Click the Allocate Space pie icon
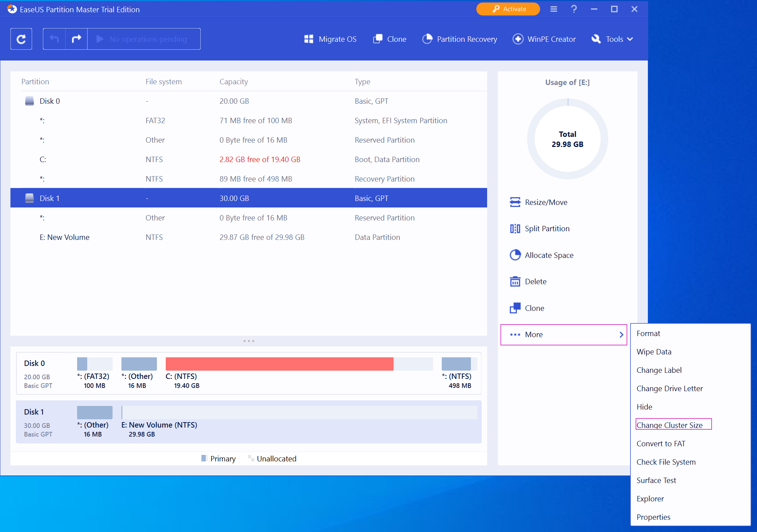The width and height of the screenshot is (757, 532). point(515,255)
